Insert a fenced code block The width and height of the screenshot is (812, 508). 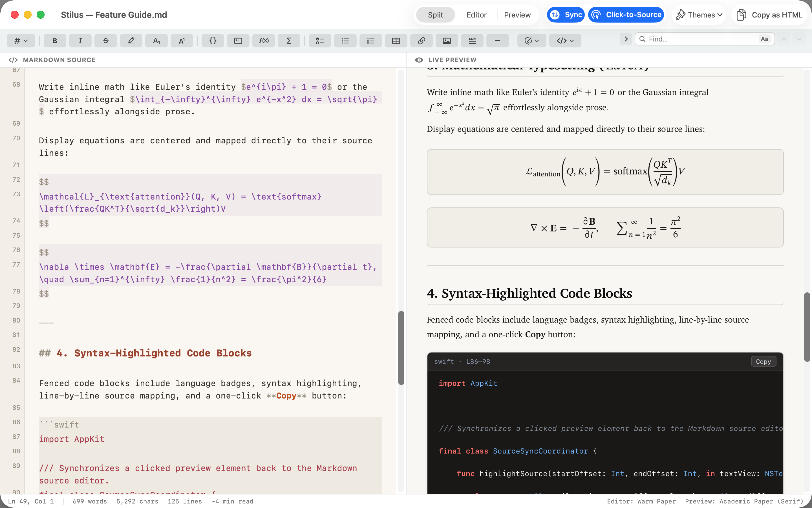[238, 41]
